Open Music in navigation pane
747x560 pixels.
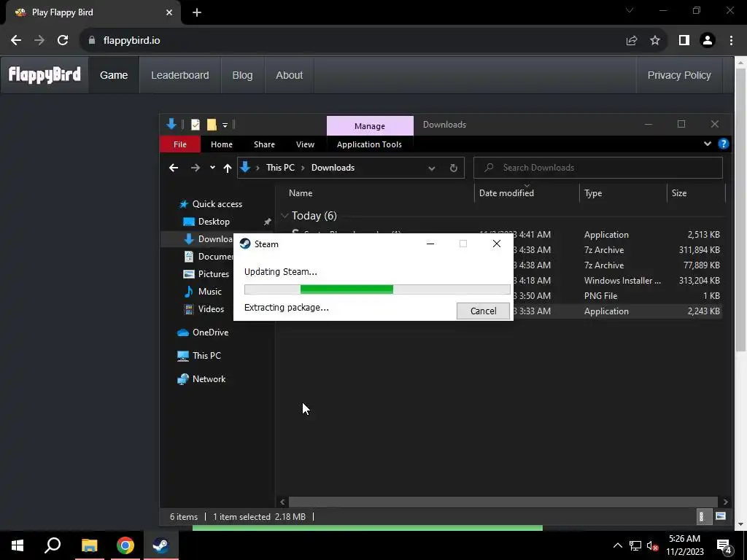pos(209,292)
